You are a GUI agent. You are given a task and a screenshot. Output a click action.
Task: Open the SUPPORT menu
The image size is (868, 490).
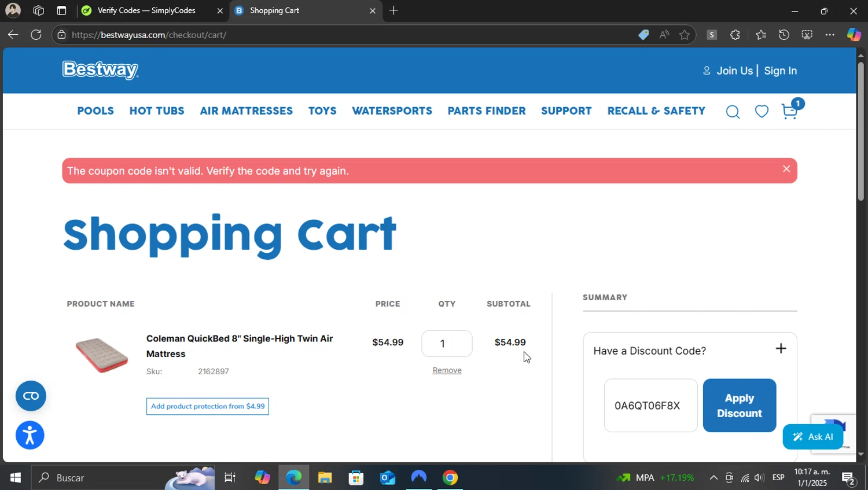(x=567, y=110)
